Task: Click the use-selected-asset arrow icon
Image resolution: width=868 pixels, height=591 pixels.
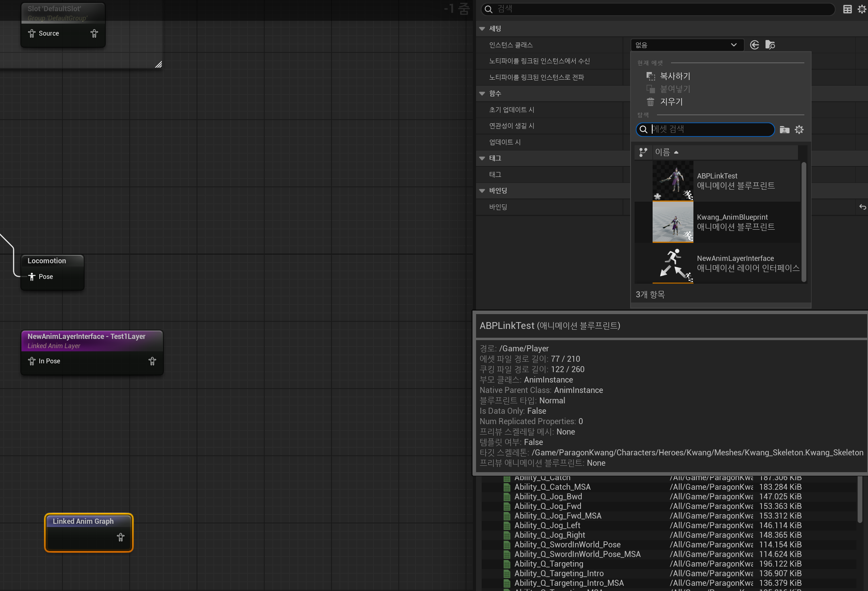Action: 754,45
